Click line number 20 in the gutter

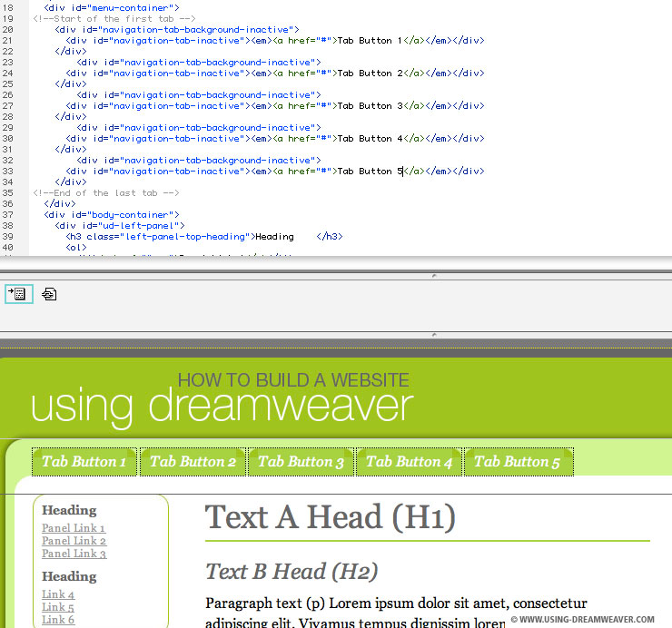click(7, 30)
